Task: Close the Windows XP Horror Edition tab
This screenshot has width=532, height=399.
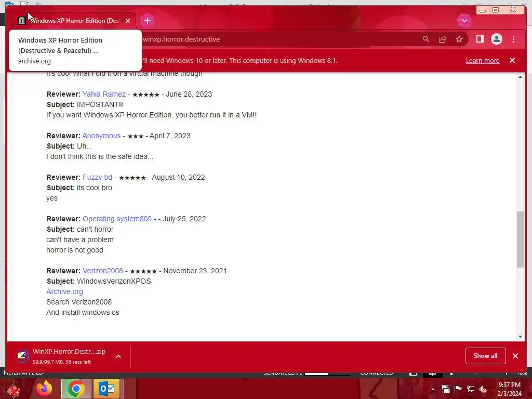Action: (x=128, y=21)
